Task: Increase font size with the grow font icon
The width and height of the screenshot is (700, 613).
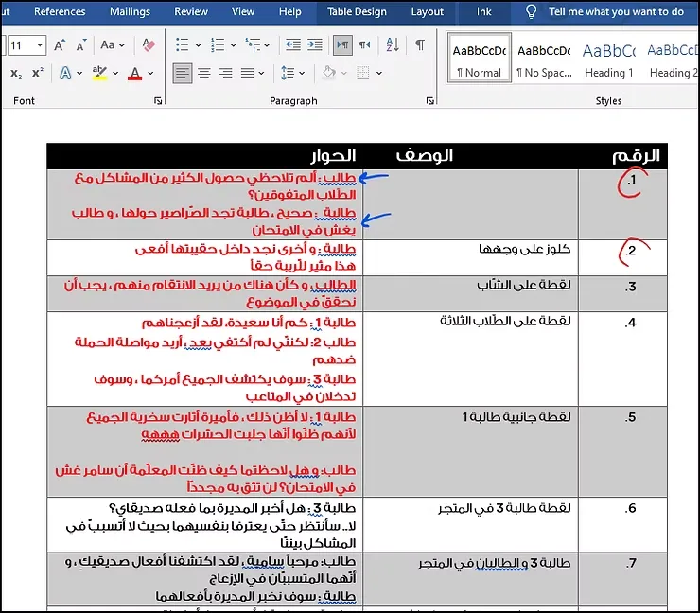Action: [60, 45]
